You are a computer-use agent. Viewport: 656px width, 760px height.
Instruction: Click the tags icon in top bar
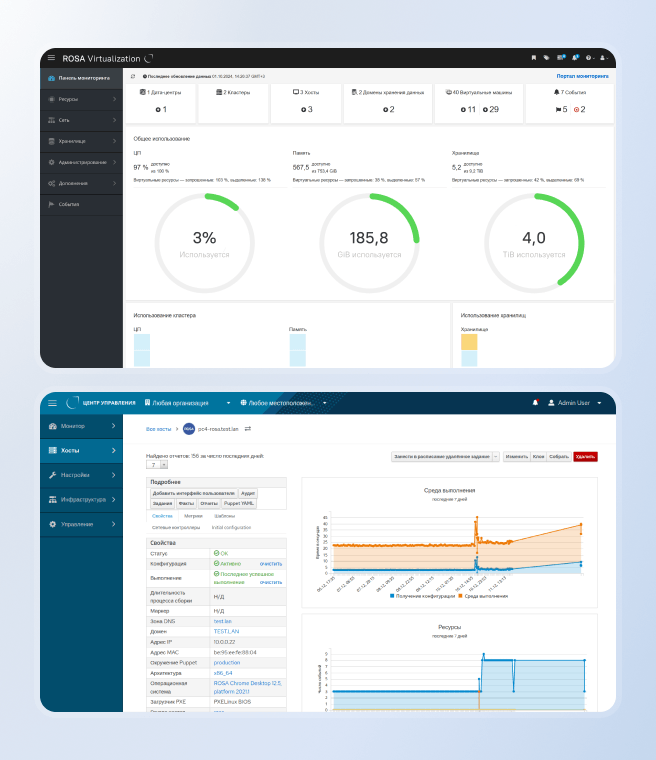546,58
